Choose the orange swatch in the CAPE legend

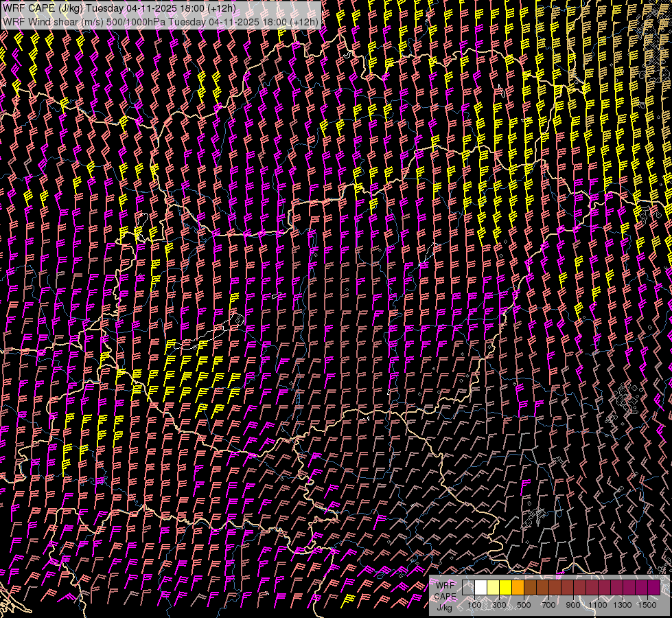pyautogui.click(x=518, y=588)
